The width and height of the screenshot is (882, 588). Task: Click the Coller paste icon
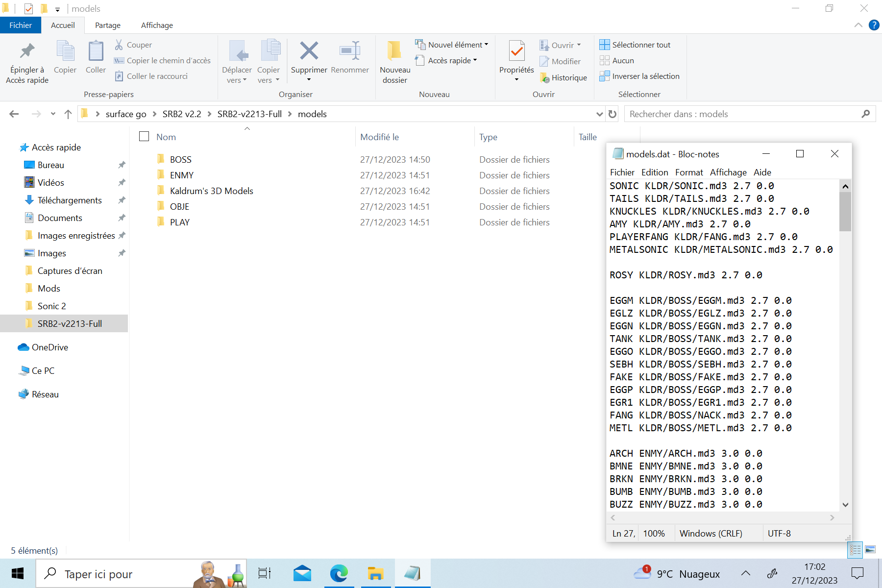(x=96, y=51)
